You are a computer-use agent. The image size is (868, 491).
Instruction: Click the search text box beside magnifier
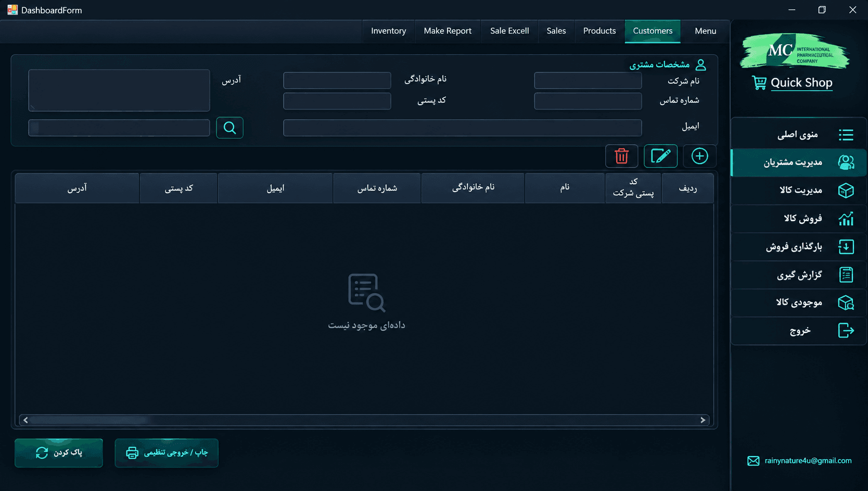click(x=119, y=128)
